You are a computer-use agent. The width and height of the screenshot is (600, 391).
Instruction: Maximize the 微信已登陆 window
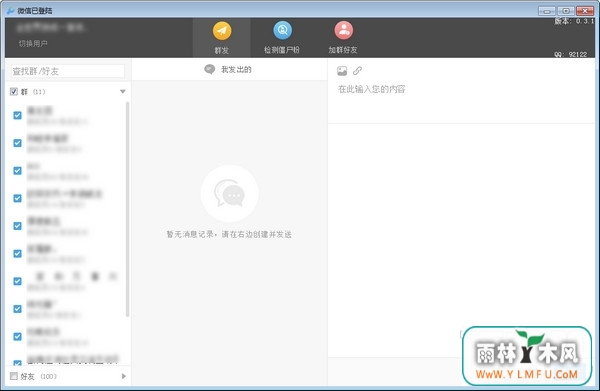click(566, 11)
